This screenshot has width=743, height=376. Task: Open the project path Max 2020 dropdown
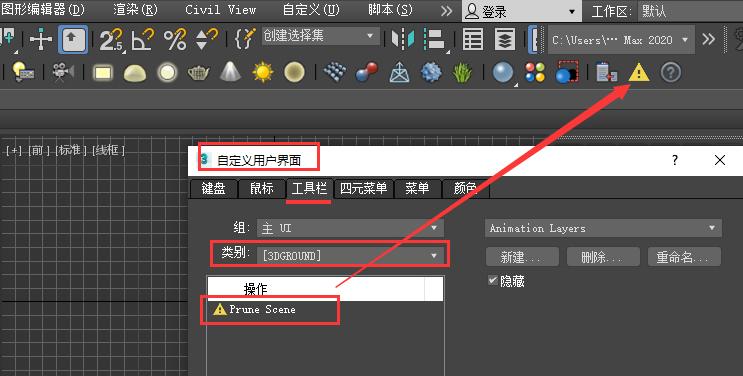(x=621, y=40)
